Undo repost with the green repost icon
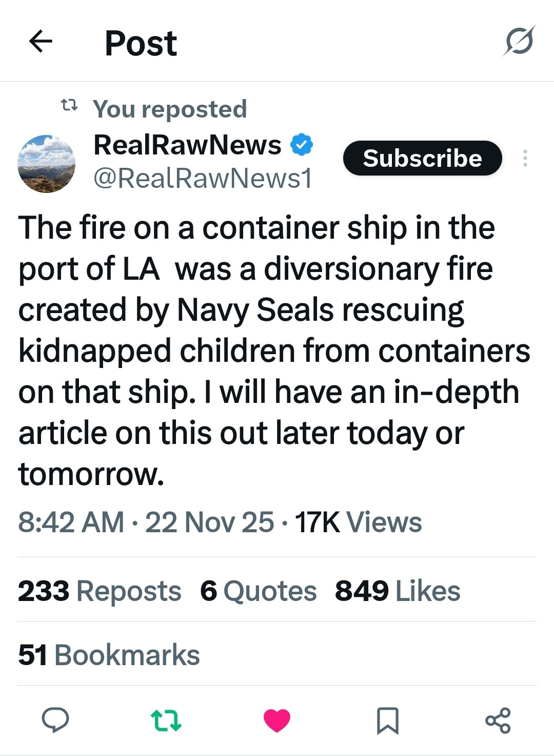 [x=166, y=720]
